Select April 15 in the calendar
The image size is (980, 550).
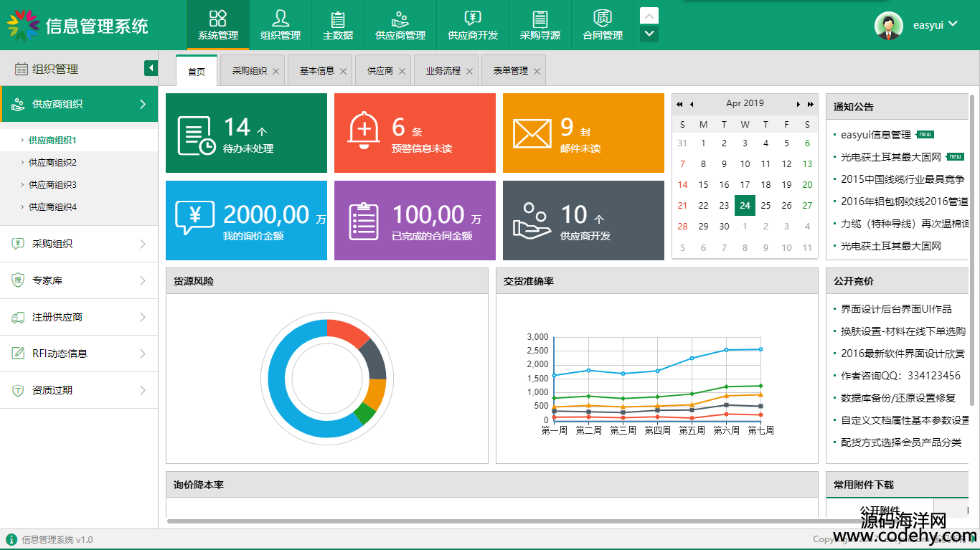(x=704, y=185)
